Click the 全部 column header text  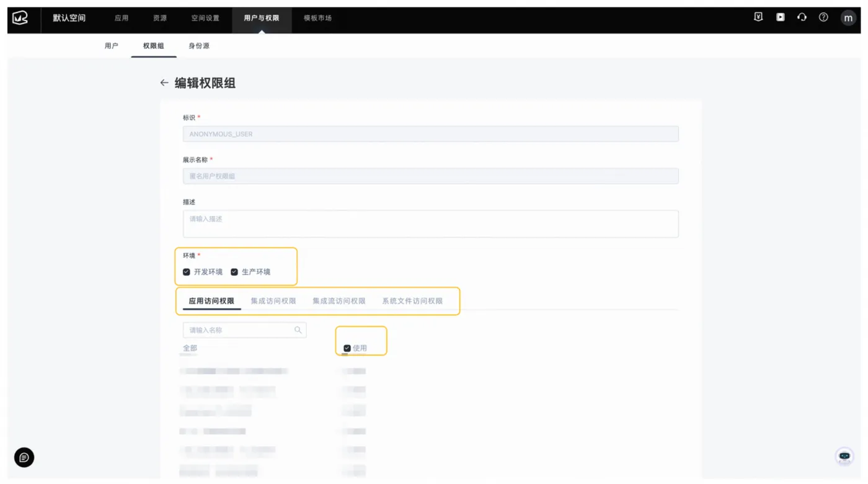190,348
